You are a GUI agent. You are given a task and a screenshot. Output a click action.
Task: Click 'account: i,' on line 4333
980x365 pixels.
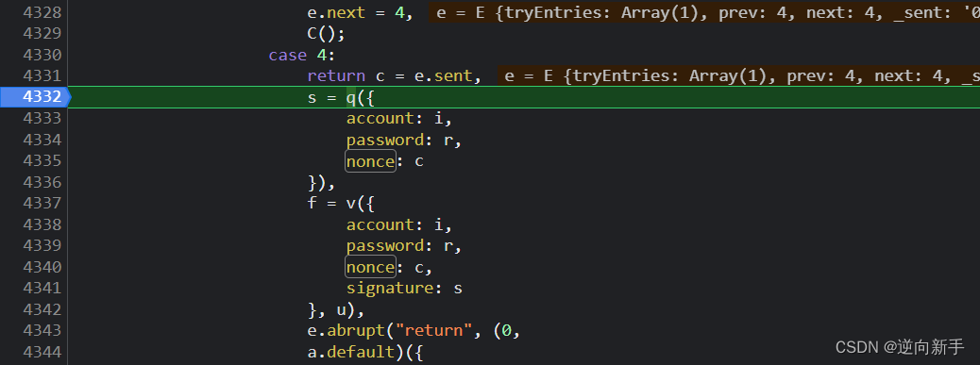click(399, 119)
